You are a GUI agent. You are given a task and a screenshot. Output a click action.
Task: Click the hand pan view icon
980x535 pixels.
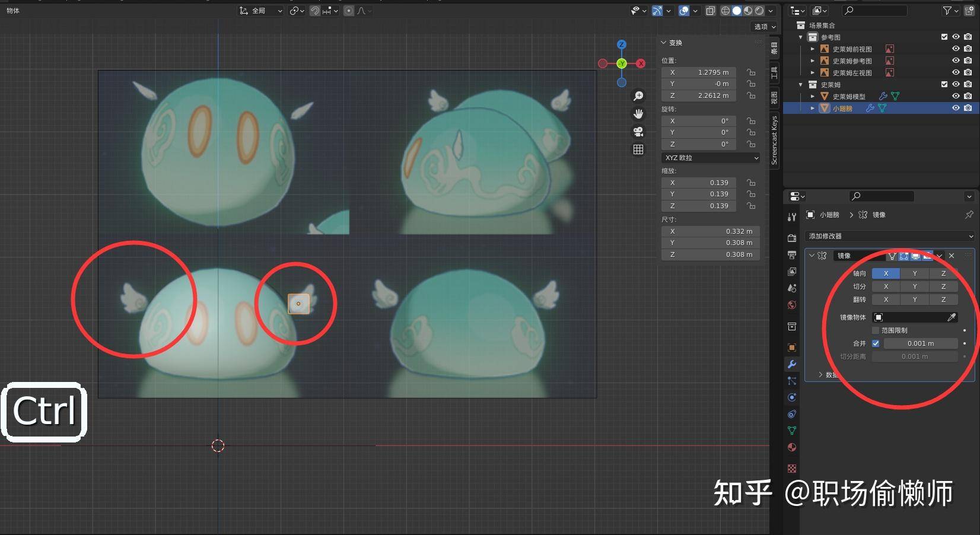(638, 114)
